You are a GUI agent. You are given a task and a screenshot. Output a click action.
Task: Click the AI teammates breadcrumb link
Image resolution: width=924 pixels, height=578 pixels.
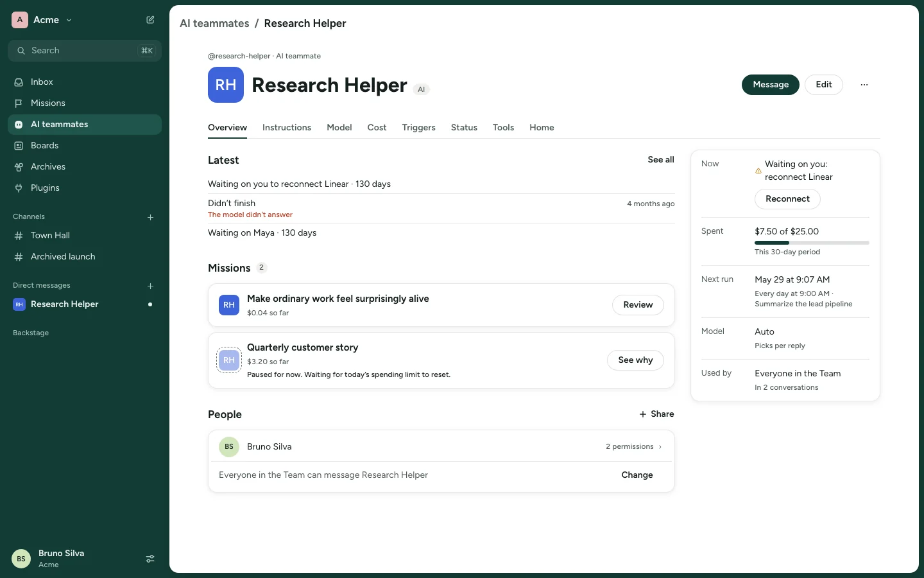(x=214, y=24)
